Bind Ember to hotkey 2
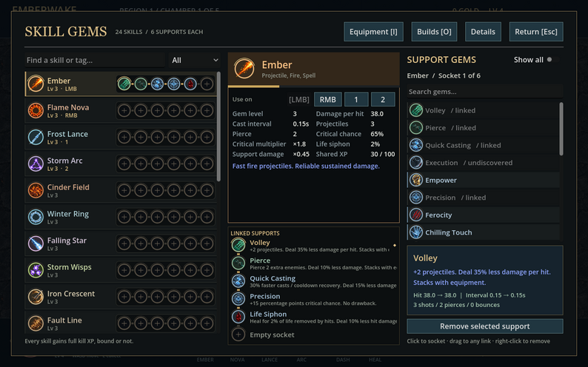Image resolution: width=588 pixels, height=367 pixels. 383,100
